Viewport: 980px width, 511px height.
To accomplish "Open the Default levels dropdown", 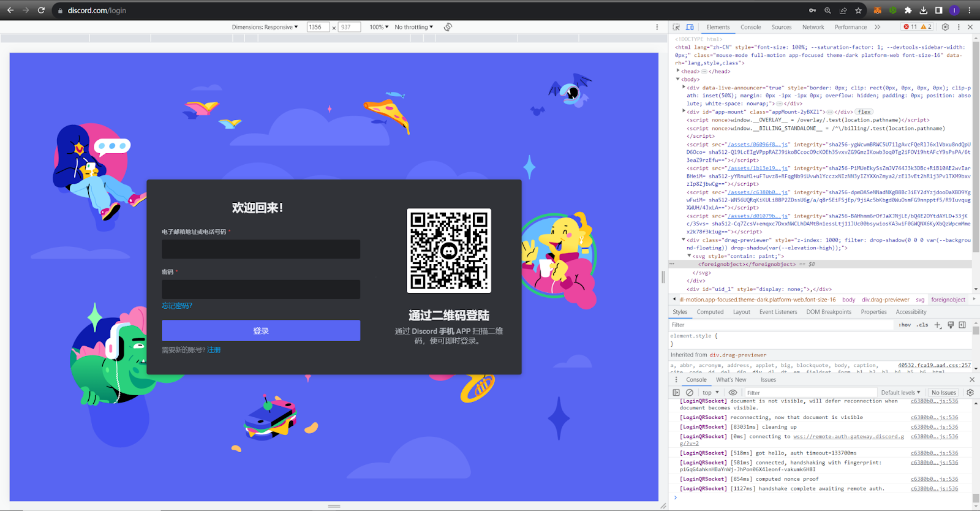I will tap(900, 393).
